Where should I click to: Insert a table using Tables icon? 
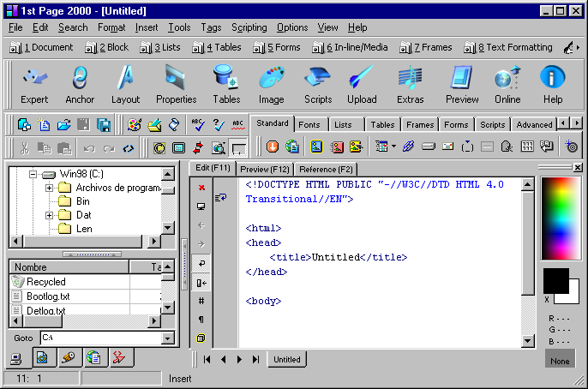click(226, 86)
